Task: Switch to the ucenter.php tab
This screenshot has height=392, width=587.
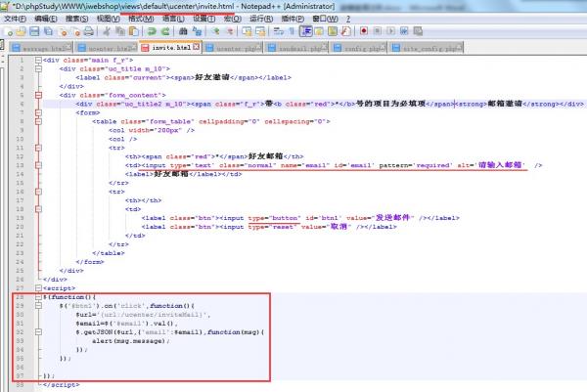Action: coord(234,48)
